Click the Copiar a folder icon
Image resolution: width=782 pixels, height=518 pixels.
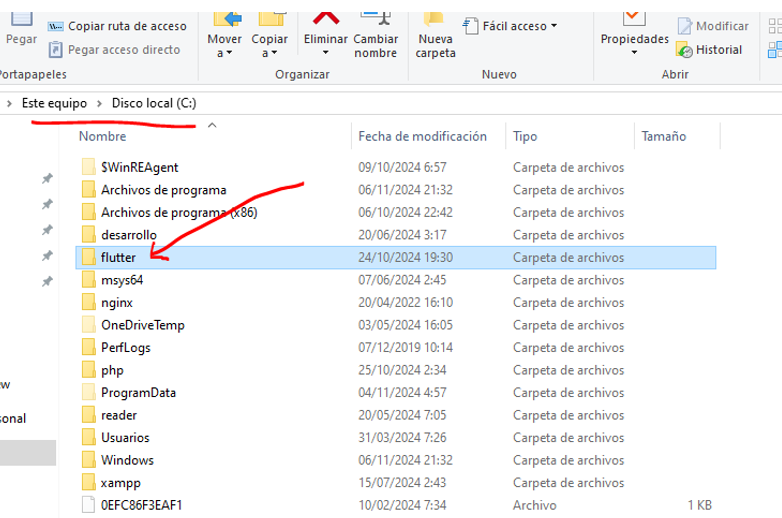coord(270,17)
